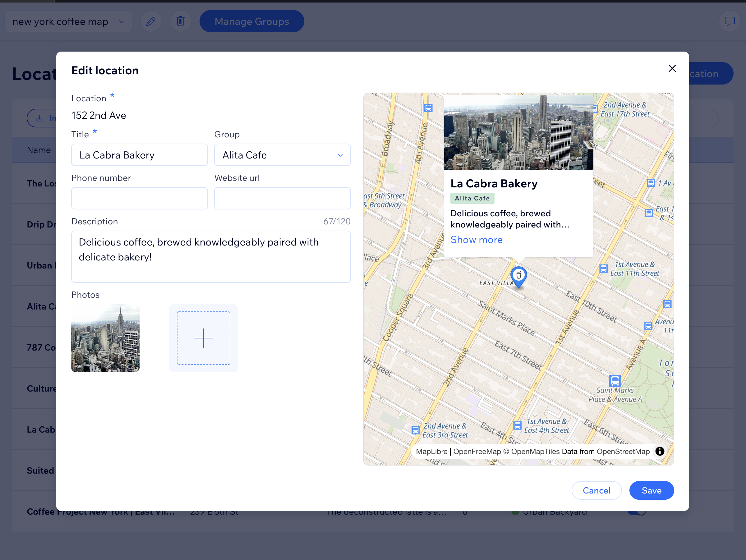Click the coffee cup map pin
Screen dimensions: 746x560
(x=519, y=277)
